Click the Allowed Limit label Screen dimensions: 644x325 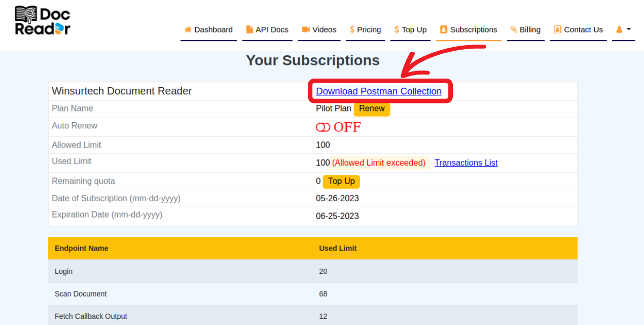coord(77,145)
